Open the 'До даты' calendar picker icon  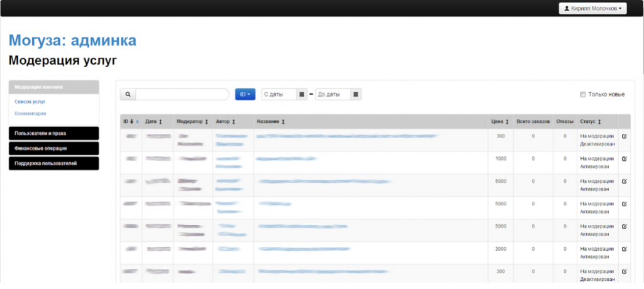coord(356,94)
